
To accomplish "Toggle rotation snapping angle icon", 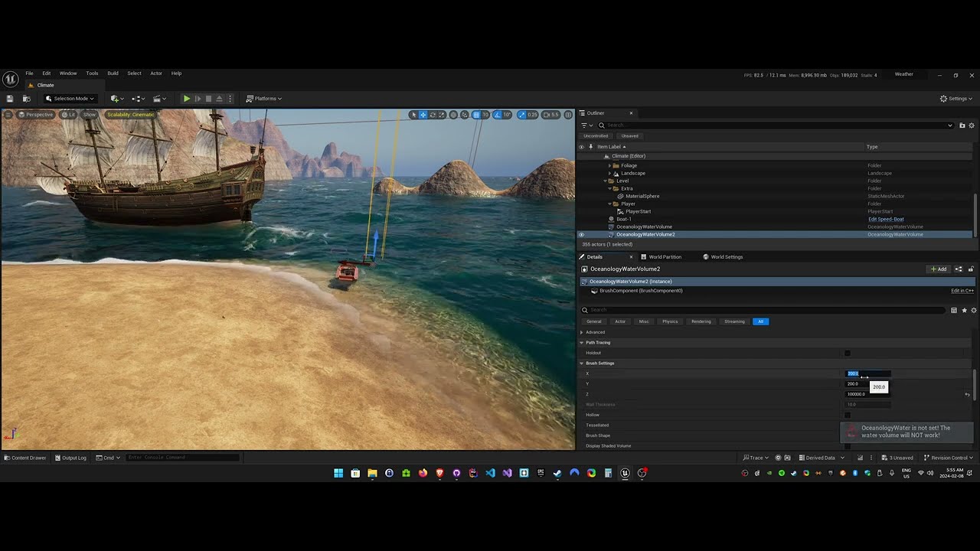I will [498, 115].
